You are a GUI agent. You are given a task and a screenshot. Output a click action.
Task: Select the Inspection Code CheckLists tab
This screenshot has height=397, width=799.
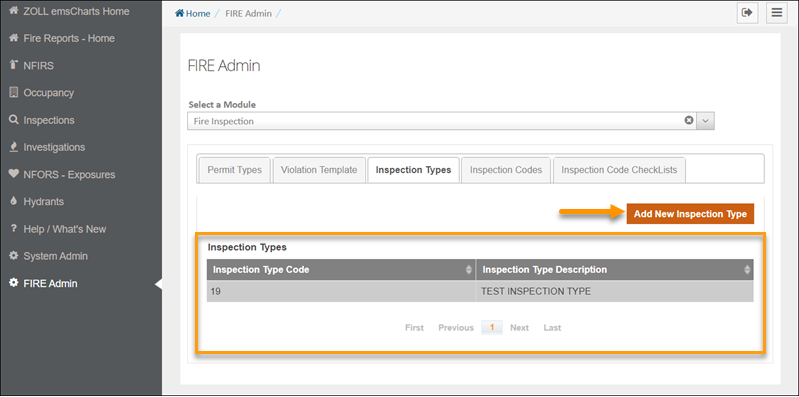619,170
